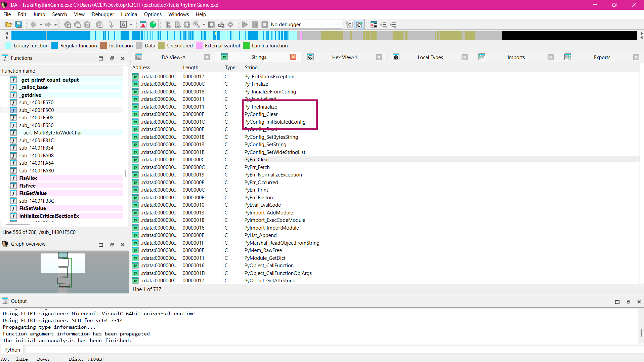Click the text search round icon
This screenshot has width=644, height=362.
click(x=77, y=25)
